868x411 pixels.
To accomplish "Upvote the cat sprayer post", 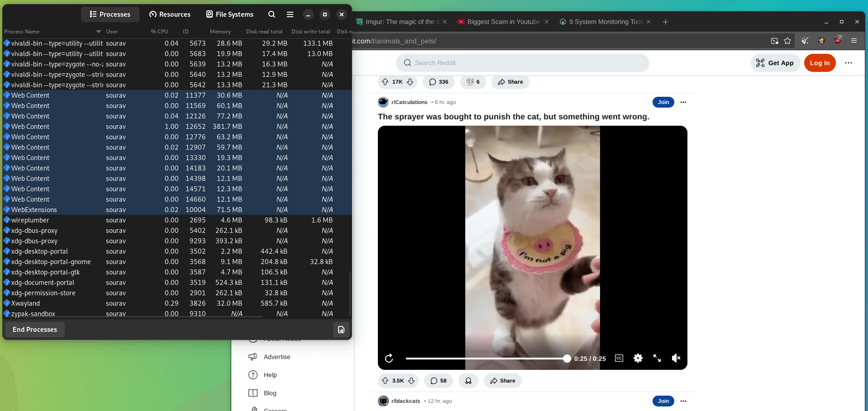I will click(385, 381).
